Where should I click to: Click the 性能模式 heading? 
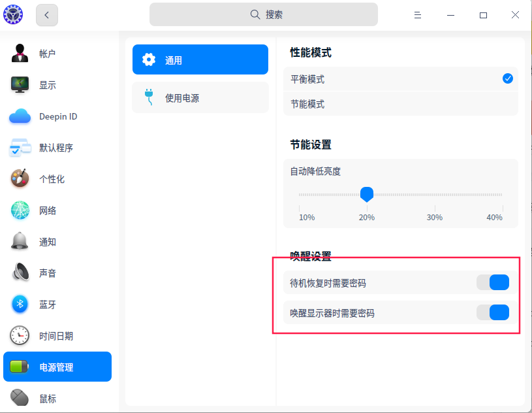click(311, 53)
